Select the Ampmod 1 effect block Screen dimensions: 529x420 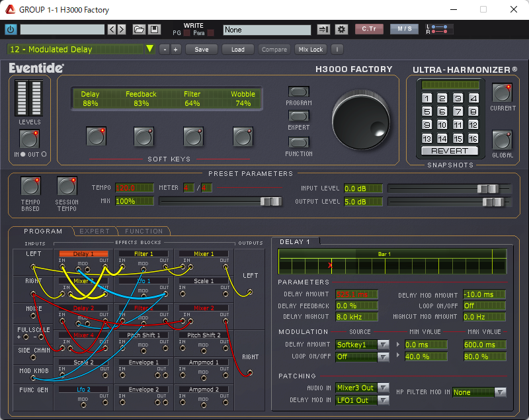coord(204,362)
